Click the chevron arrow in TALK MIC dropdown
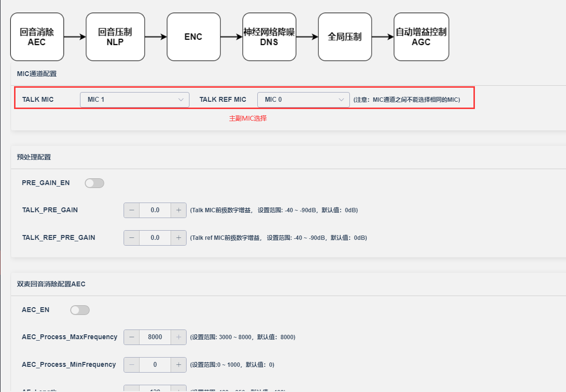Viewport: 566px width, 392px height. pos(181,100)
